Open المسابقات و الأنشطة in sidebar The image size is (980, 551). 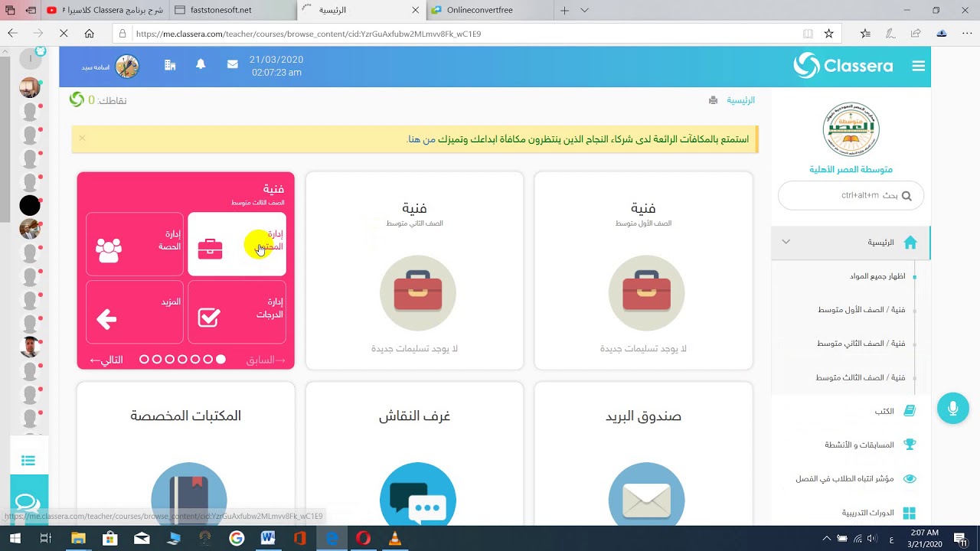coord(859,445)
